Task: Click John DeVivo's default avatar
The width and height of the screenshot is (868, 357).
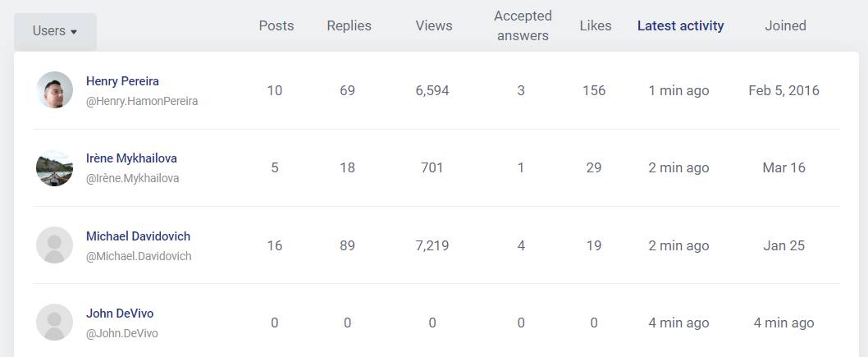Action: coord(55,323)
